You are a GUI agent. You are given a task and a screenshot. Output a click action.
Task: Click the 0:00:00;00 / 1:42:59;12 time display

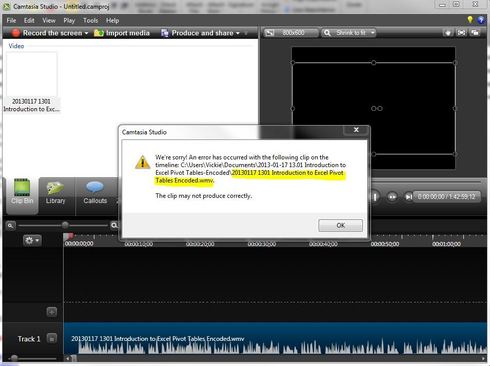tap(446, 197)
